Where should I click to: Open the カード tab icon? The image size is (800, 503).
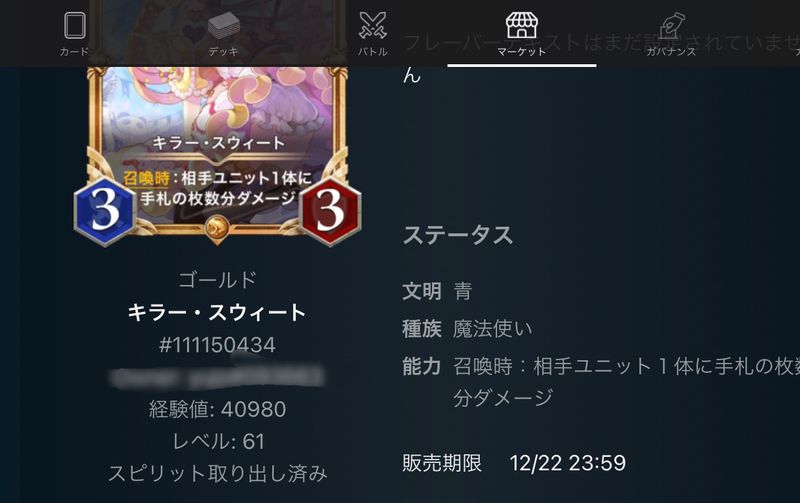[74, 26]
